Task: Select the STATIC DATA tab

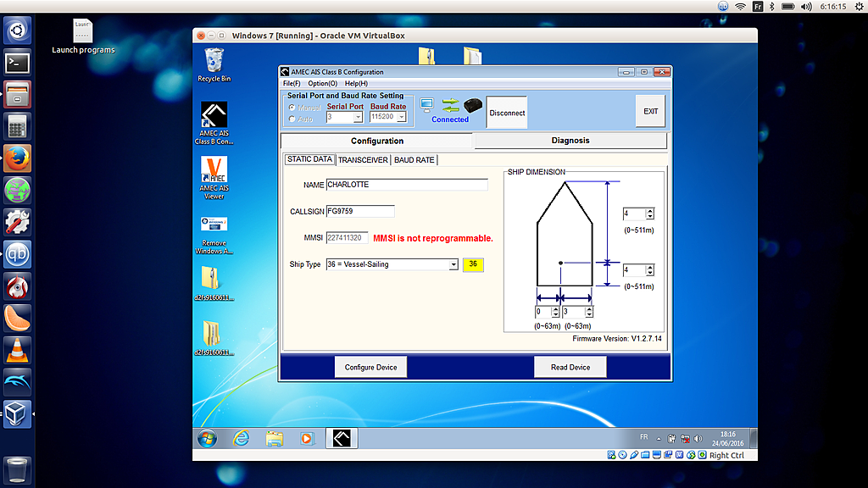Action: point(309,159)
